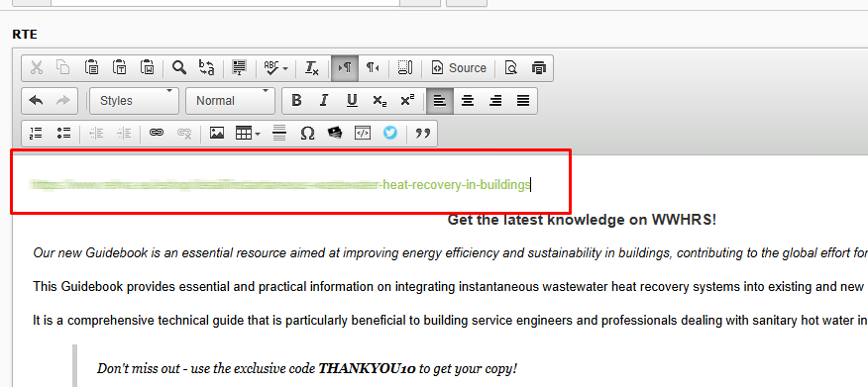Insert a numbered list

coord(36,134)
